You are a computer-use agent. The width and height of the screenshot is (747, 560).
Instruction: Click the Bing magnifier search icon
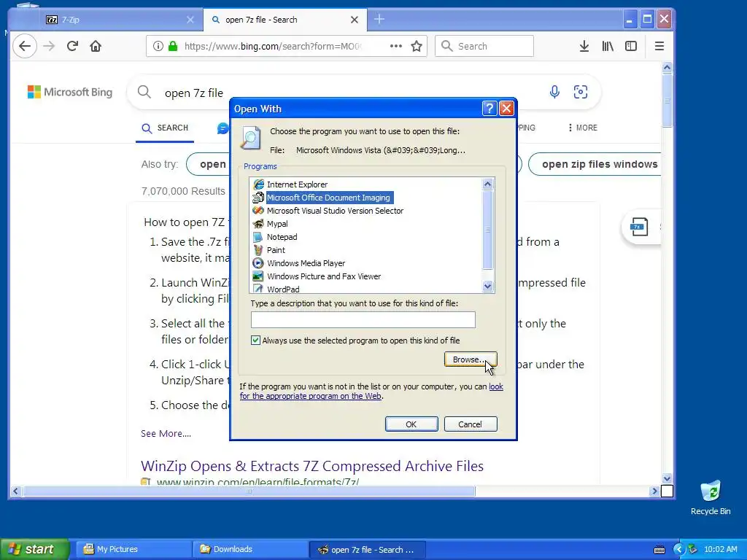click(144, 91)
